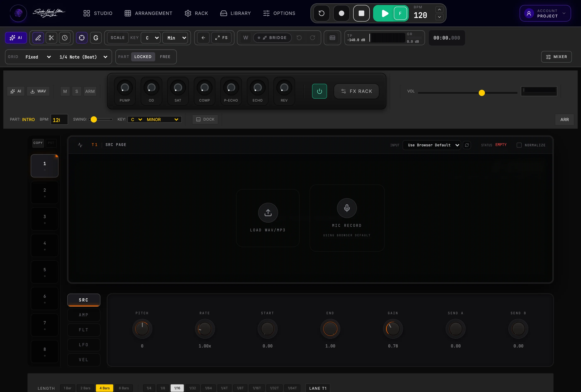Open the Studio view

98,13
